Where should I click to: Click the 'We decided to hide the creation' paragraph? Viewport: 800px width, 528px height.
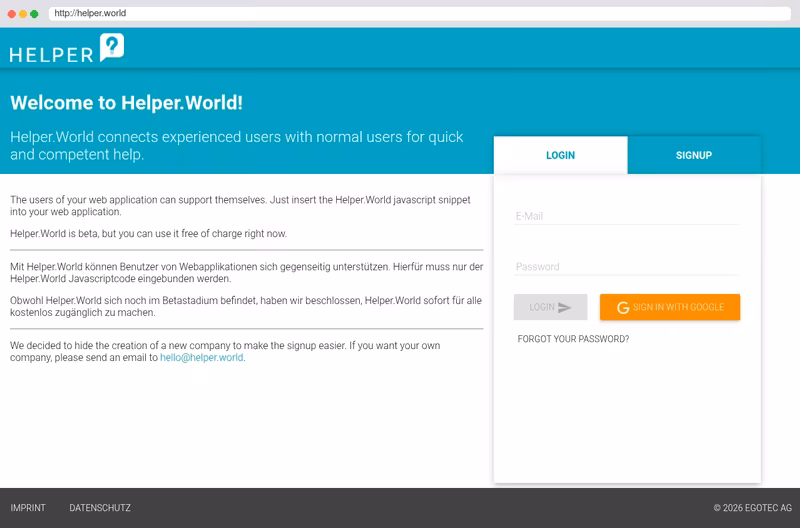coord(225,351)
